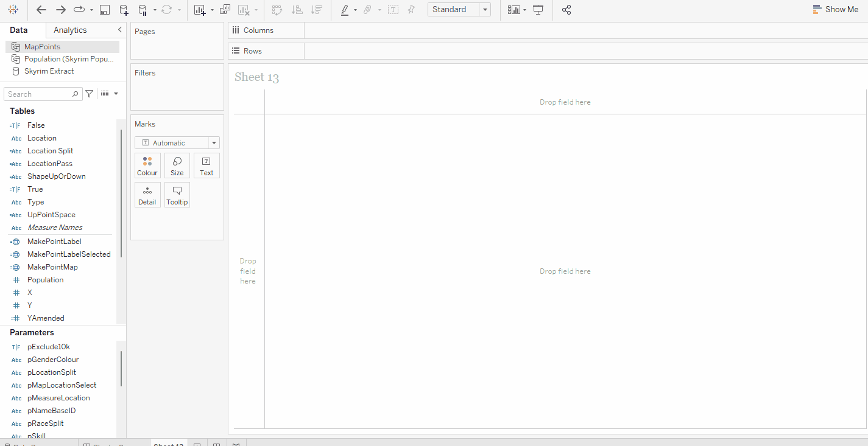Click the Share workbook icon
Viewport: 868px width, 446px height.
(x=566, y=10)
